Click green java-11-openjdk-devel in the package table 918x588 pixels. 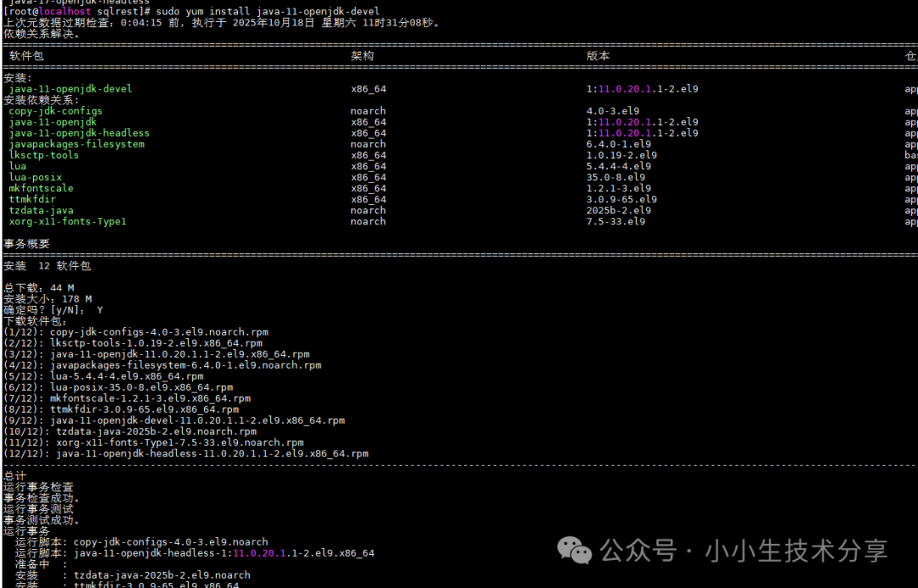pos(71,89)
